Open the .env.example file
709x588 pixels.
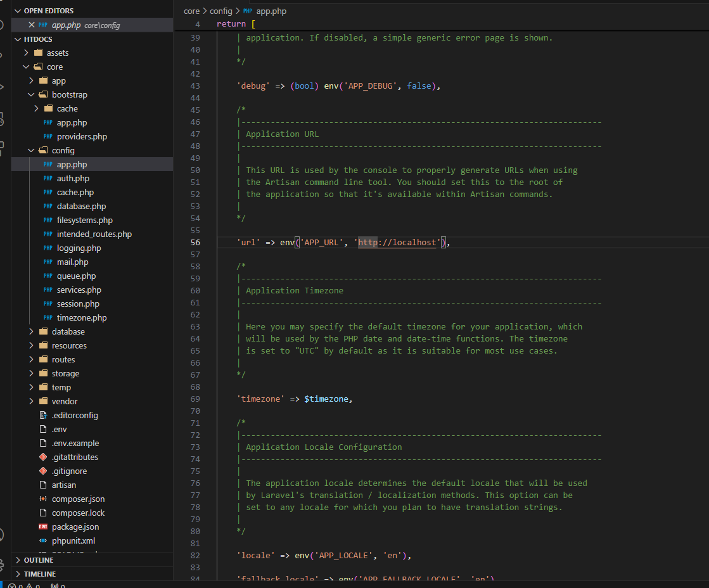75,444
